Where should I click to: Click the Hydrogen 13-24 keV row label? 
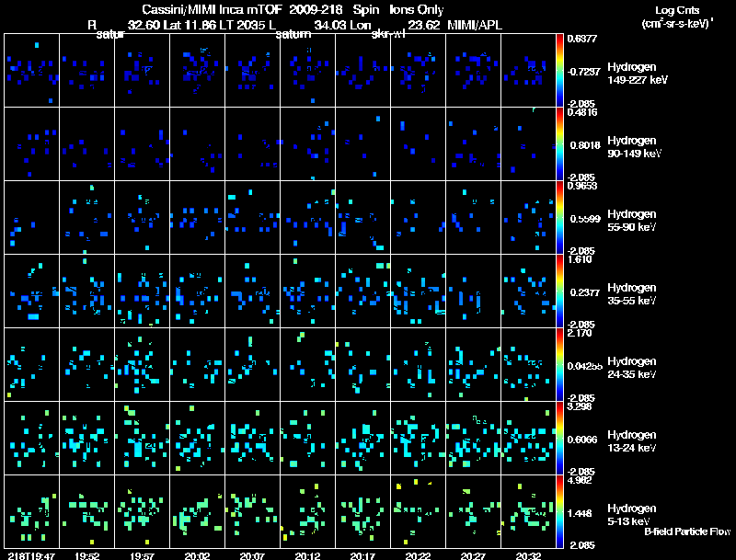click(632, 440)
